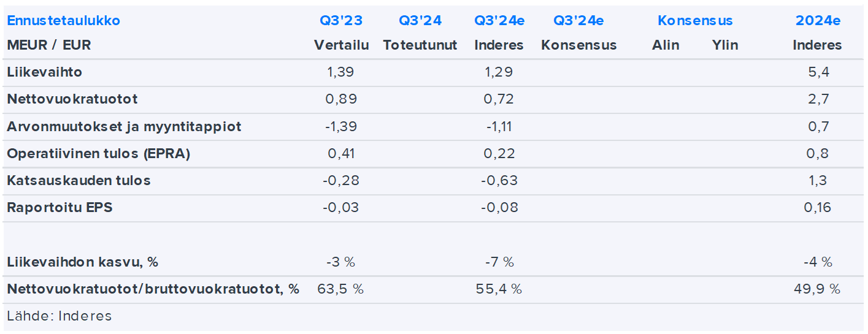Select the 63,5 % net rental ratio cell
The image size is (868, 334).
[341, 289]
